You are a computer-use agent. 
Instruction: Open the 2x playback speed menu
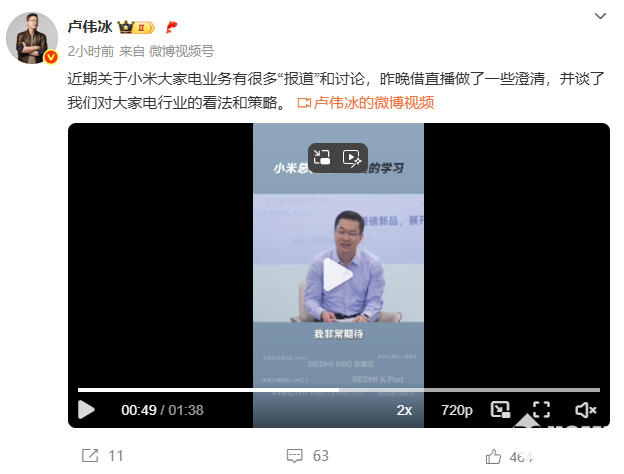pos(404,410)
